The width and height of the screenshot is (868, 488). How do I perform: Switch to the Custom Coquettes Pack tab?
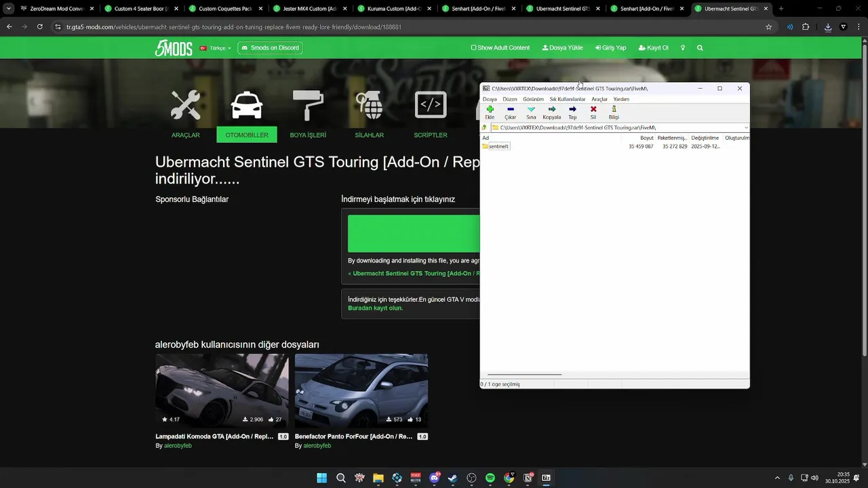pos(225,9)
